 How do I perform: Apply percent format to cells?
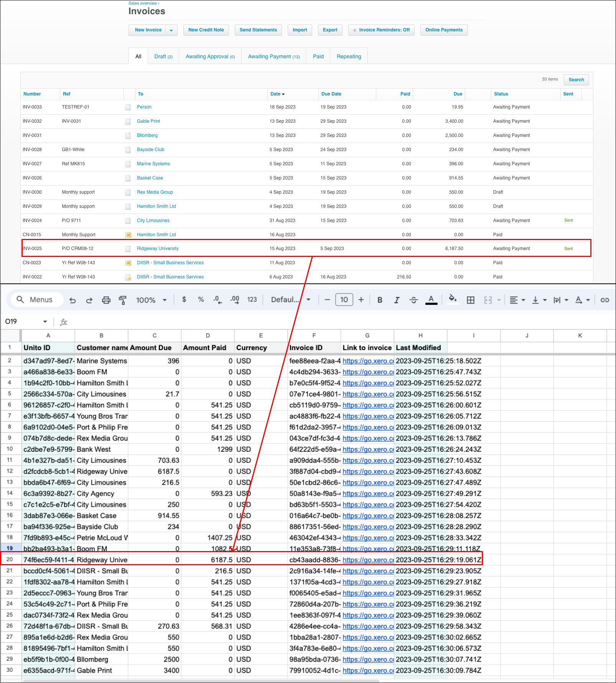201,300
